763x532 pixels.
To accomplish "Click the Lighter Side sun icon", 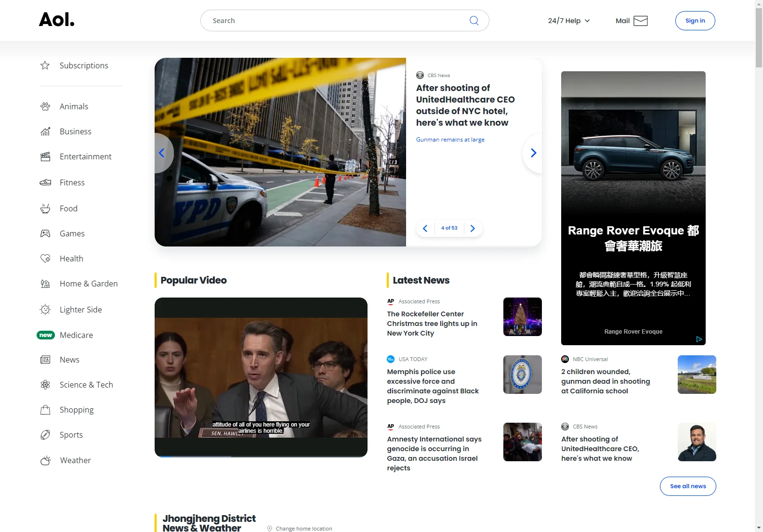I will pyautogui.click(x=45, y=310).
